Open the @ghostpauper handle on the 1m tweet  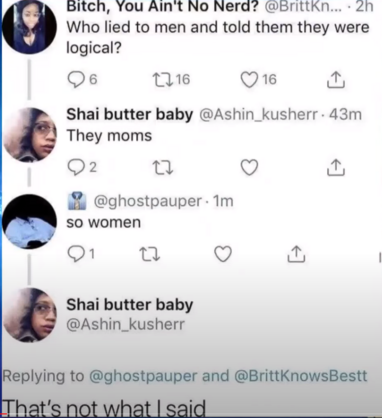pyautogui.click(x=148, y=201)
